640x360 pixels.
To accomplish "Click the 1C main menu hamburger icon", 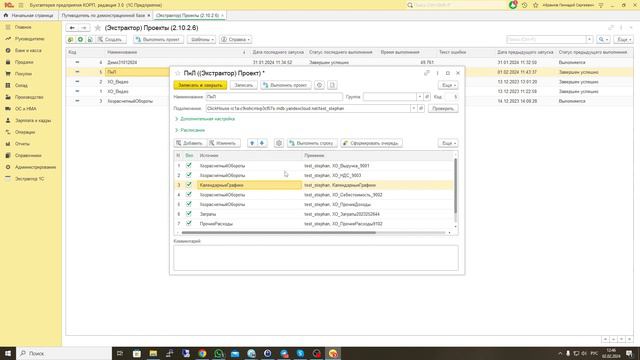I will 21,5.
